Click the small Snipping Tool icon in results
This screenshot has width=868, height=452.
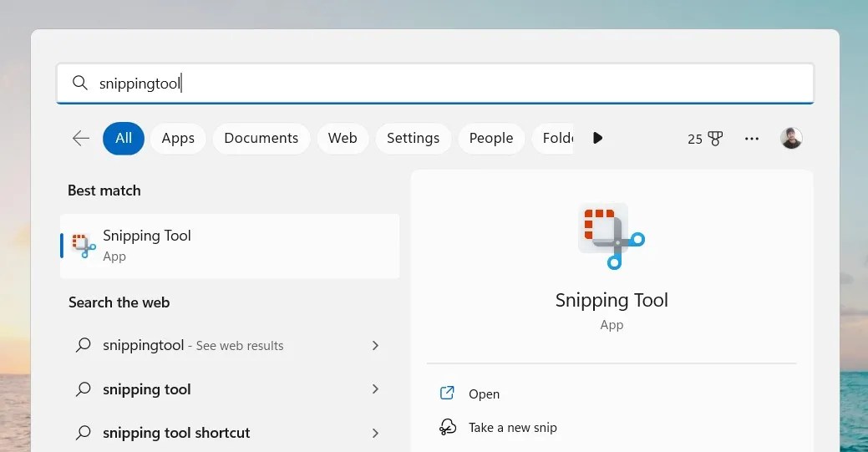(x=84, y=246)
